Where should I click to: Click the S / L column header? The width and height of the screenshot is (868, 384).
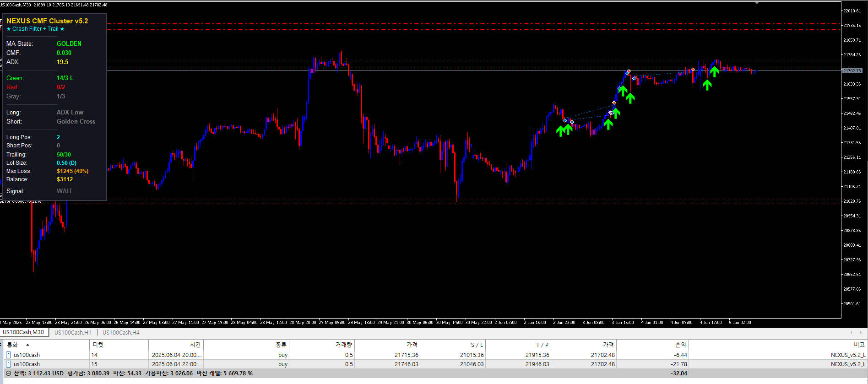tap(477, 345)
